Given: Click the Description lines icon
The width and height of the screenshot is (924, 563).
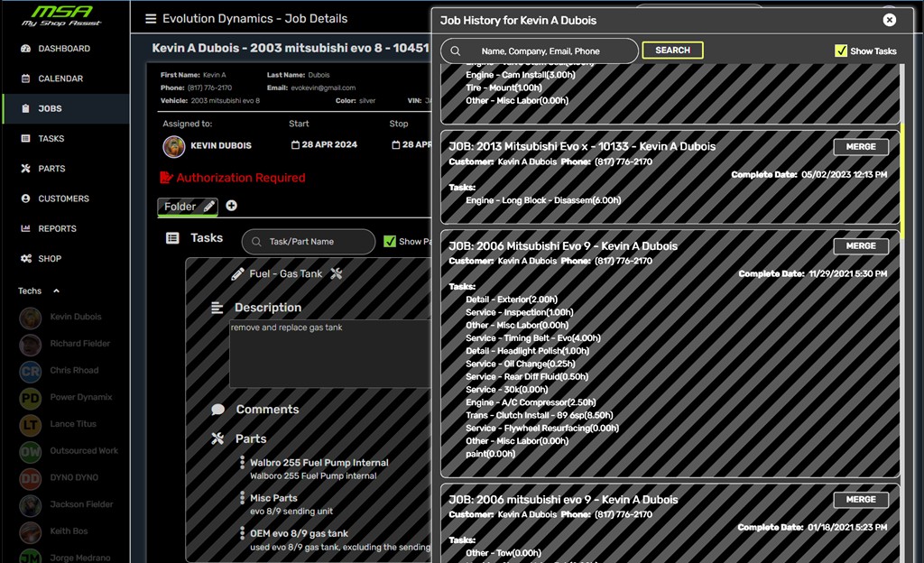Looking at the screenshot, I should pyautogui.click(x=217, y=308).
